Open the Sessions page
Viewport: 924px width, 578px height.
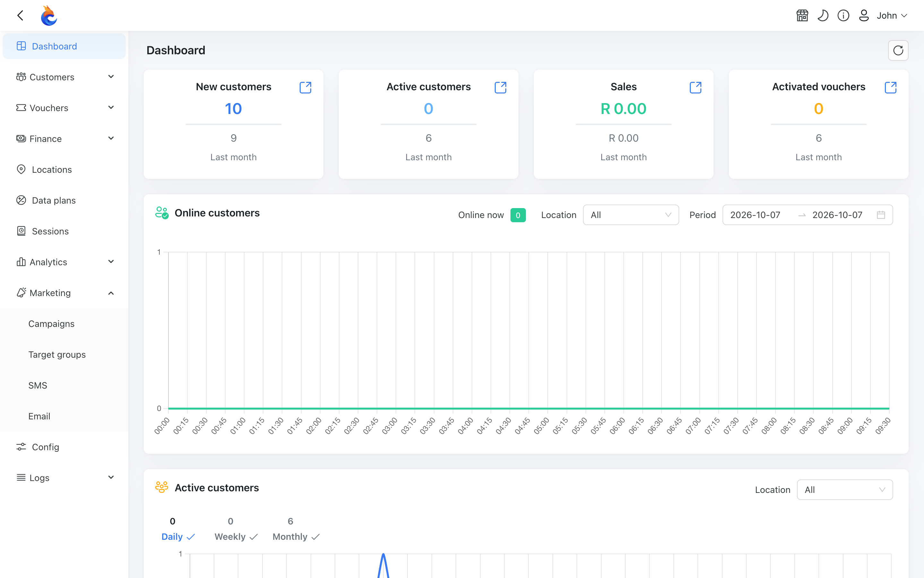click(64, 231)
